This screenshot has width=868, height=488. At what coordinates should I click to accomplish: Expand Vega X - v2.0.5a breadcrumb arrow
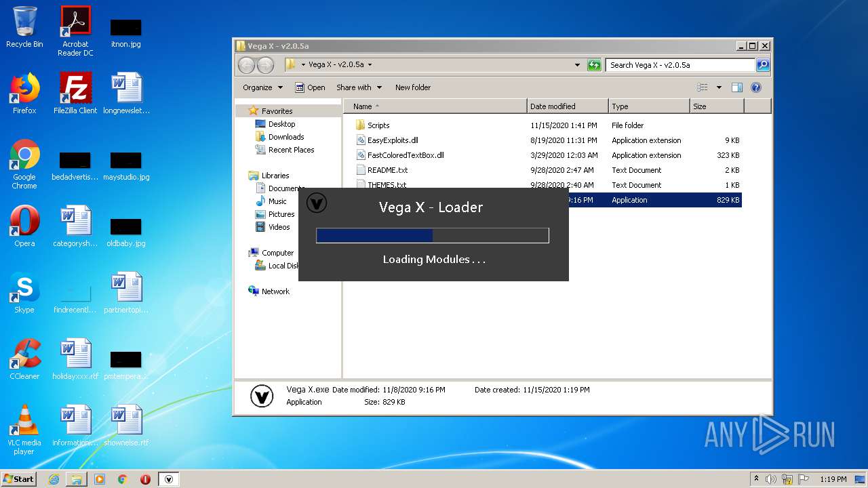[x=370, y=65]
